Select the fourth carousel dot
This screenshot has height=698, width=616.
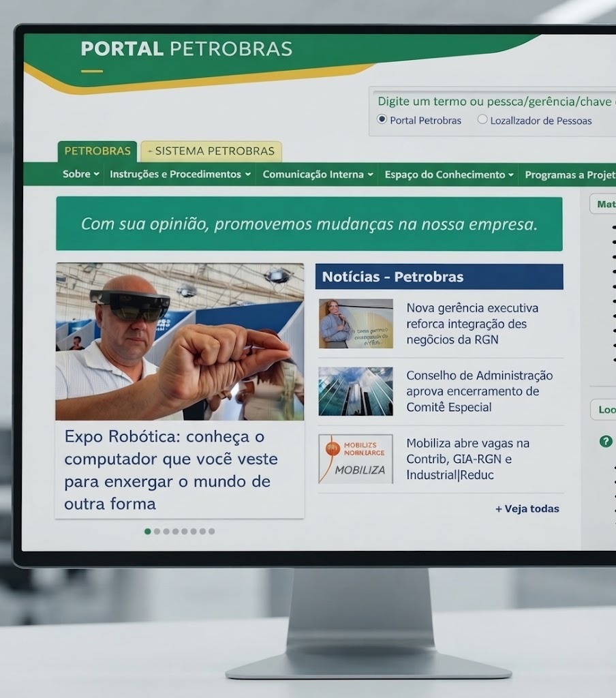(175, 531)
